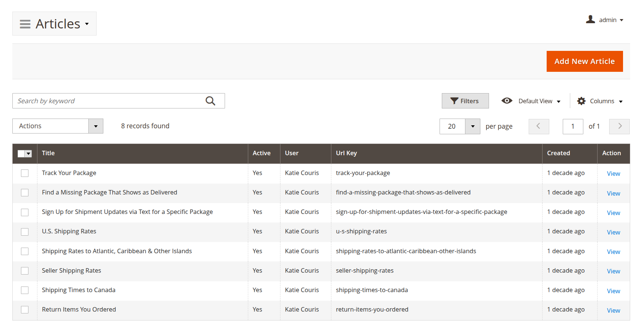Tick the Return Items You Ordered checkbox
Viewport: 644px width, 334px height.
point(25,310)
